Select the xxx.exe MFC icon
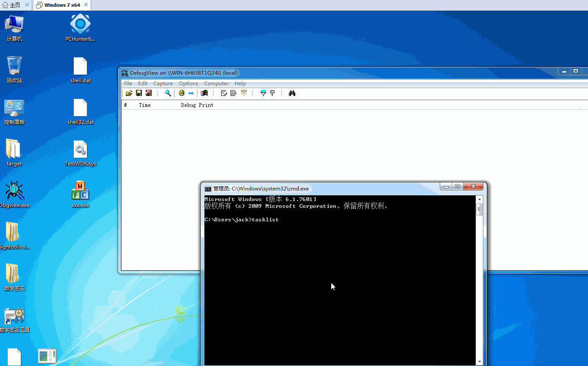 80,195
